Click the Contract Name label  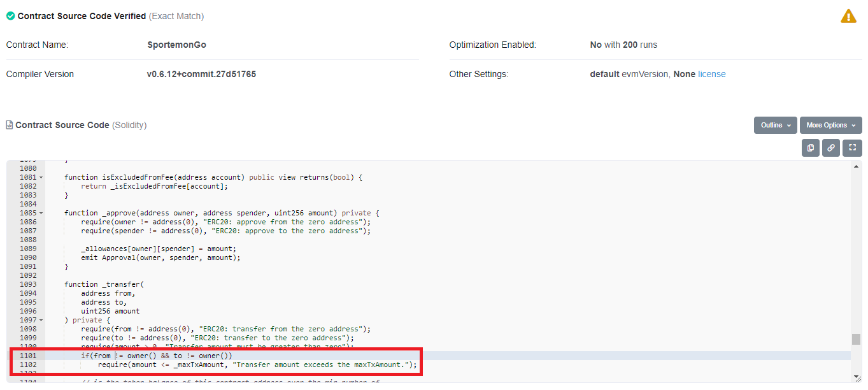coord(37,45)
